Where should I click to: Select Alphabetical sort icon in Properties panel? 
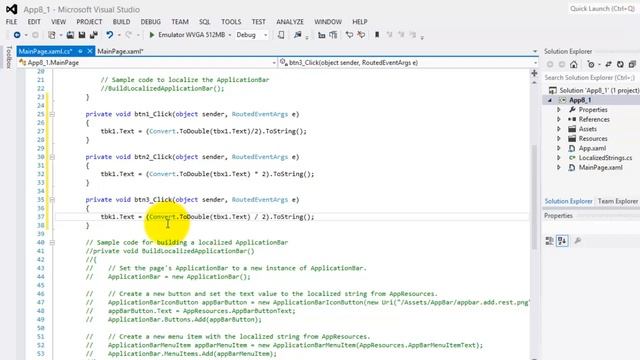[x=562, y=241]
